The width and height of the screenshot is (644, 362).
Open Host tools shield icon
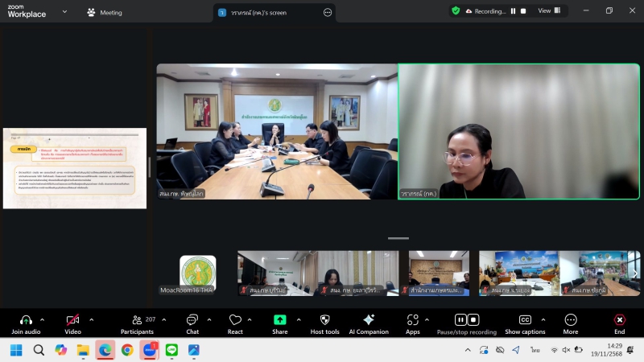coord(324,320)
